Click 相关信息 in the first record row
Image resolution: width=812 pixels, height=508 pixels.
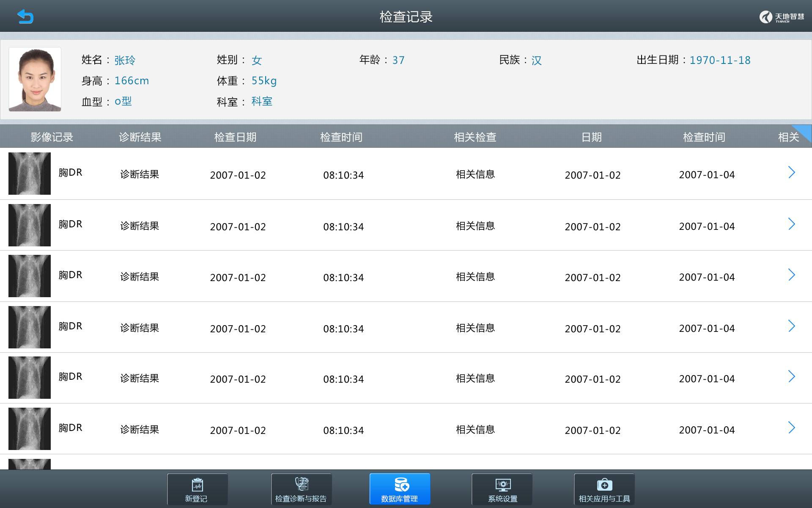[475, 174]
